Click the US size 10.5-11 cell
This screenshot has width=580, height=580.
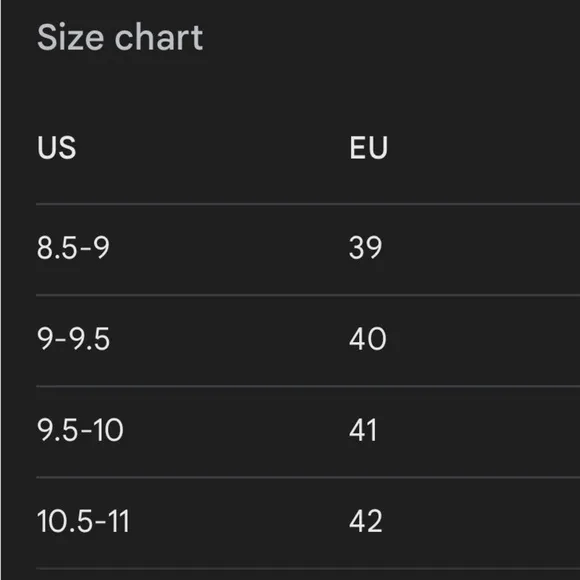click(83, 521)
